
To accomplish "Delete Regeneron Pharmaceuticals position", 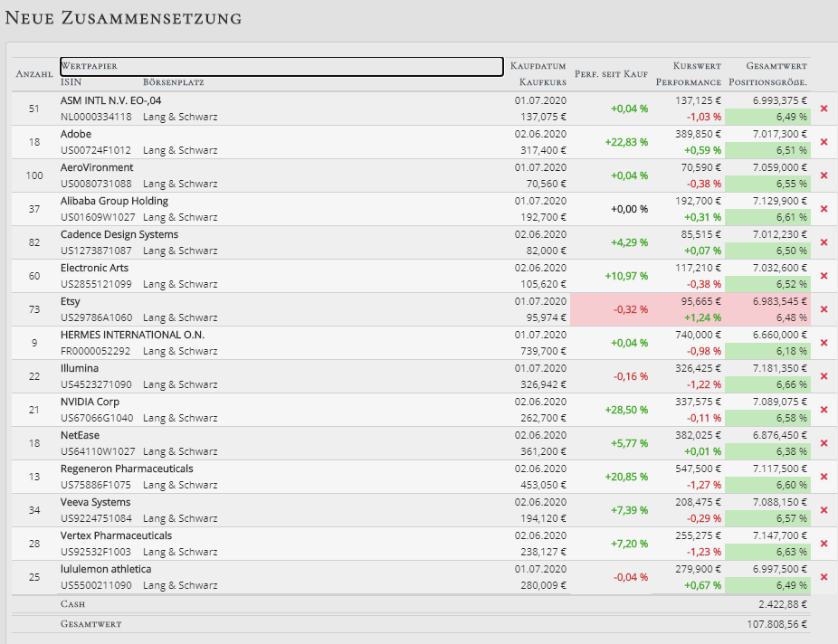I will [824, 477].
